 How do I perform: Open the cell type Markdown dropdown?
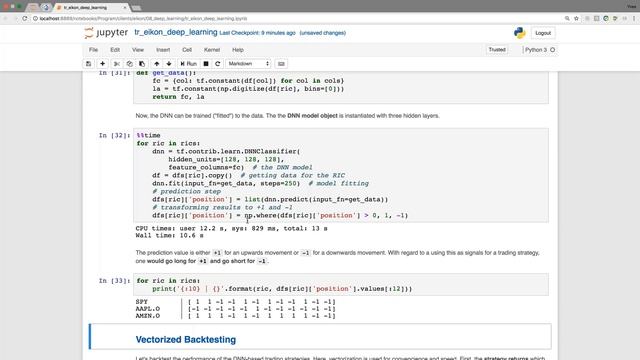click(x=249, y=64)
